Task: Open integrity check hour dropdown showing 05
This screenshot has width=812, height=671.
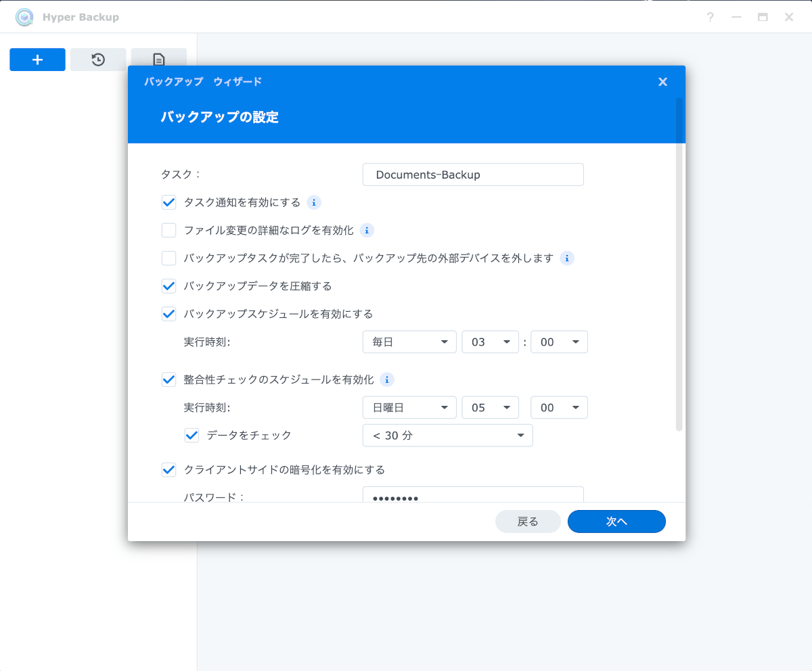Action: 491,408
